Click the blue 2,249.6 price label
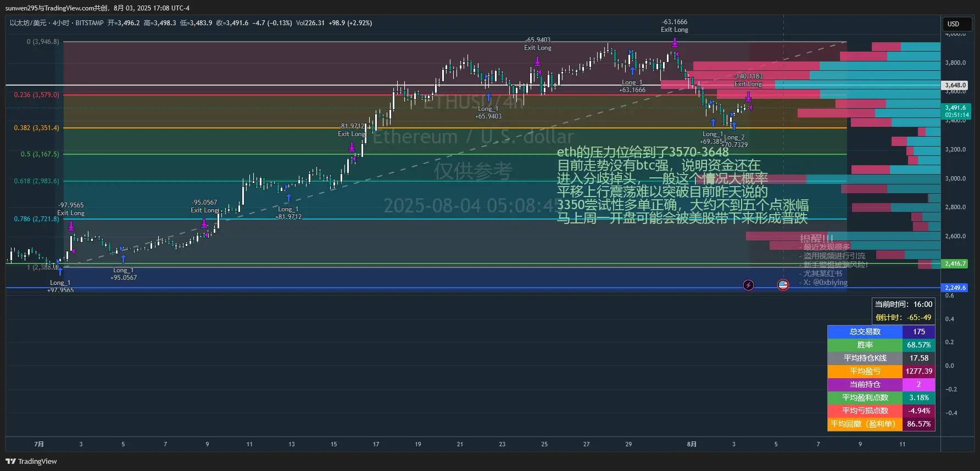 pos(955,288)
